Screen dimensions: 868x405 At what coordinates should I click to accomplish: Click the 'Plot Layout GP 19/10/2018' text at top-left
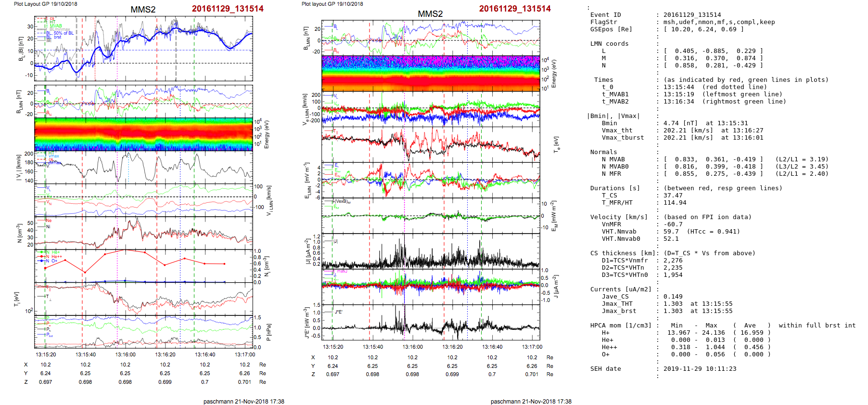(45, 4)
